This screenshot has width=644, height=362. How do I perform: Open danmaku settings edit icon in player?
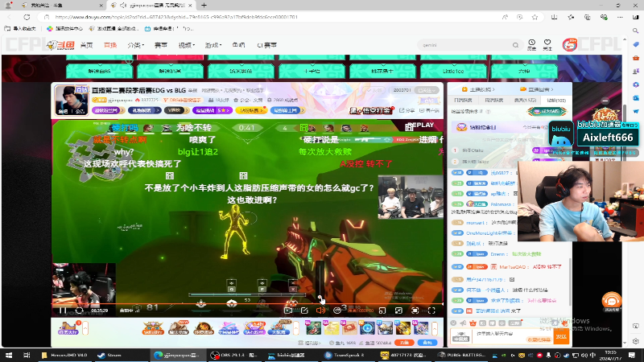(x=304, y=311)
